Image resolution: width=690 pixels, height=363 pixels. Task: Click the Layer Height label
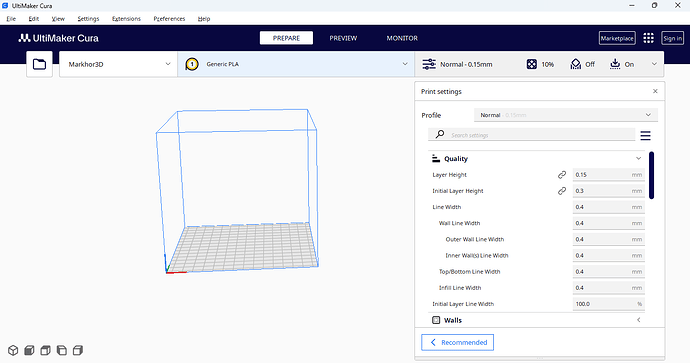pyautogui.click(x=449, y=175)
